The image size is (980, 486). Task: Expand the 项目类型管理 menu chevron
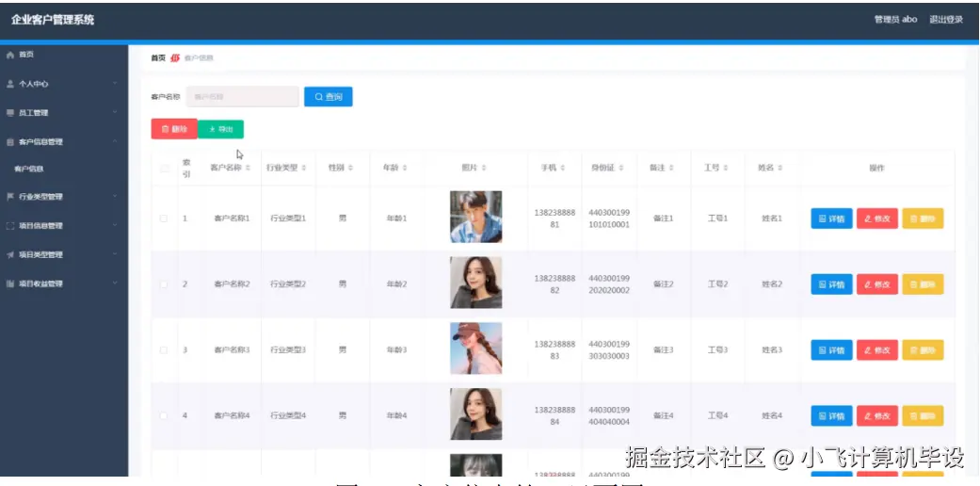[115, 254]
